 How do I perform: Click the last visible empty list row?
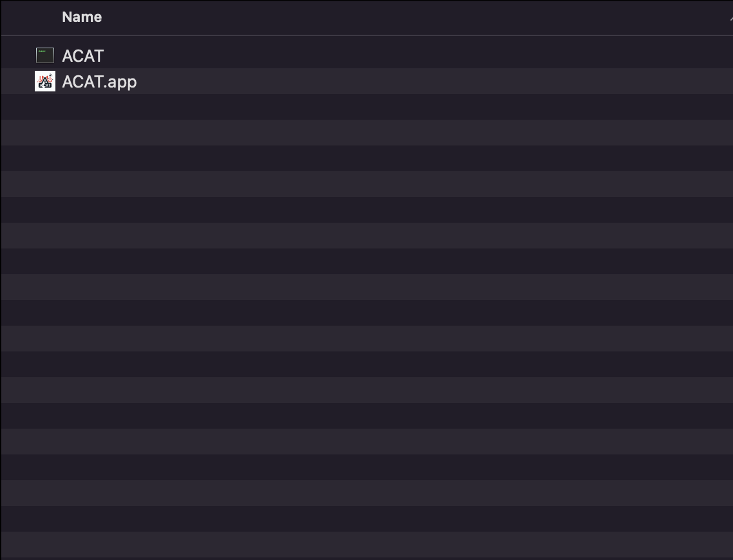coord(367,545)
